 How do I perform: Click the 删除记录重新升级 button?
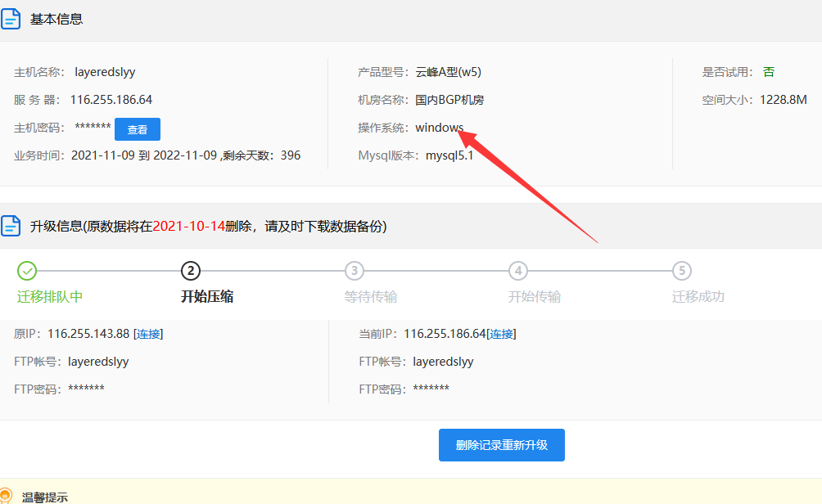501,445
